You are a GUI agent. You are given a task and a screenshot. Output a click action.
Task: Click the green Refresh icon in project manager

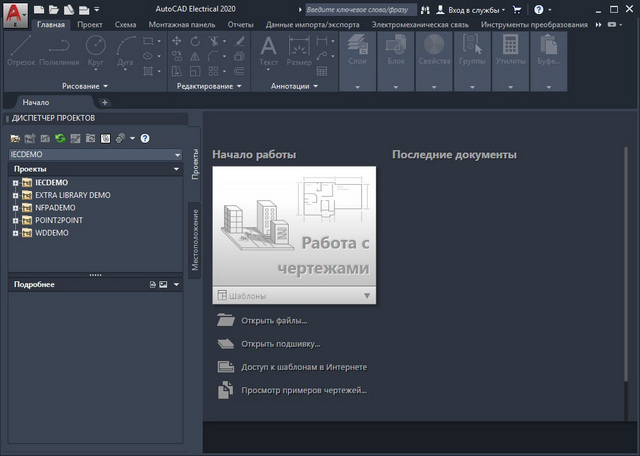coord(60,137)
